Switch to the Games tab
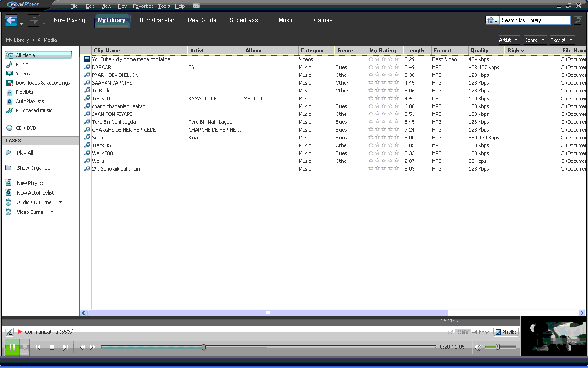Image resolution: width=588 pixels, height=368 pixels. (x=323, y=20)
